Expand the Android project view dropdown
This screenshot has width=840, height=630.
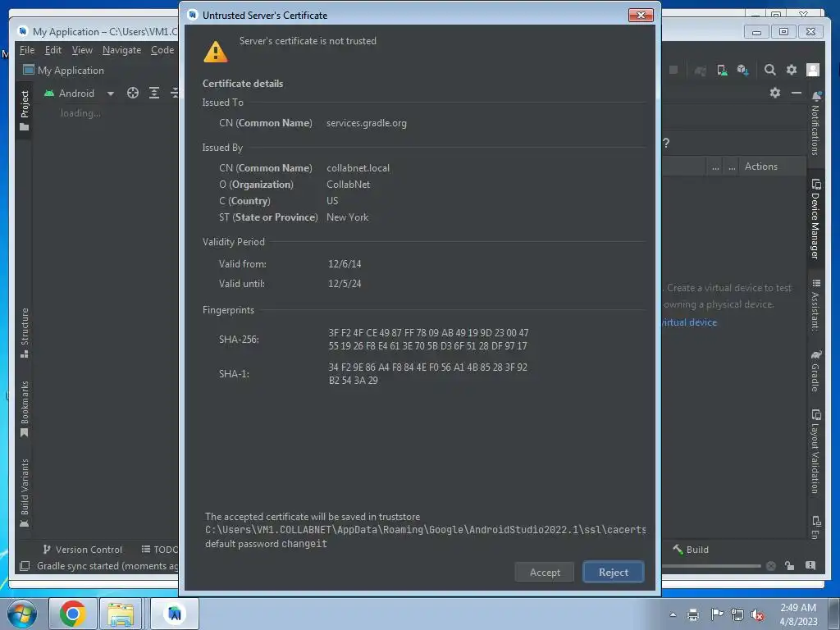(x=111, y=94)
